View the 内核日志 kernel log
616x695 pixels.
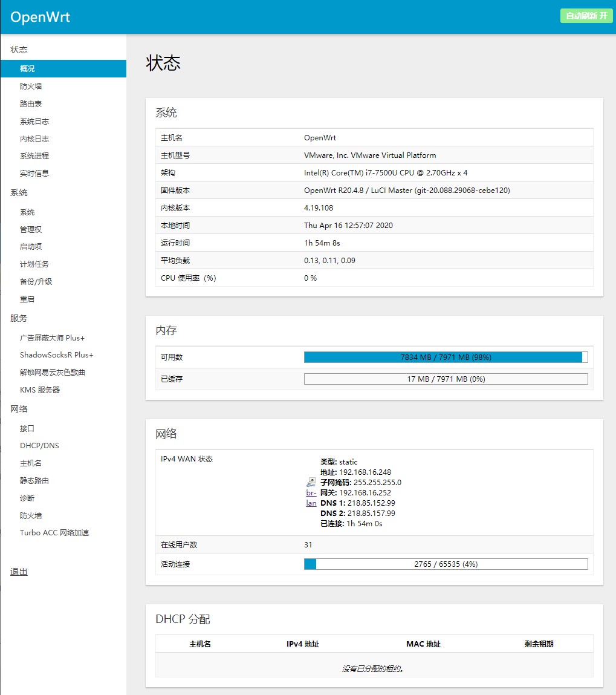34,139
